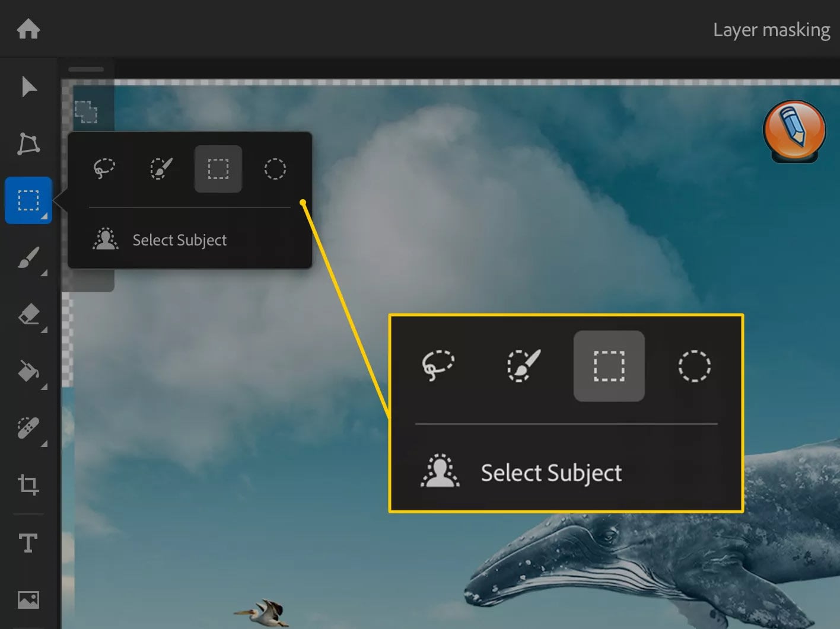
Task: Open the Place Image tool
Action: click(x=28, y=600)
